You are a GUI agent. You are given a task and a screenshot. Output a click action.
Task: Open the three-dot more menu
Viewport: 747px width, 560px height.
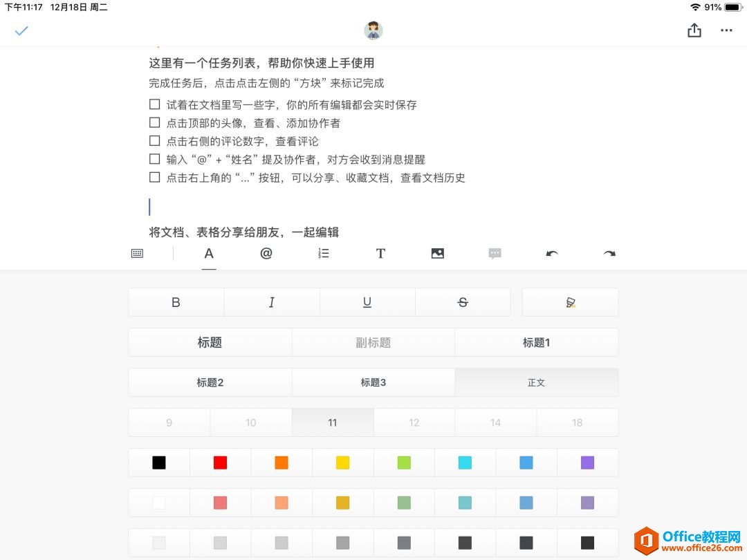(726, 30)
